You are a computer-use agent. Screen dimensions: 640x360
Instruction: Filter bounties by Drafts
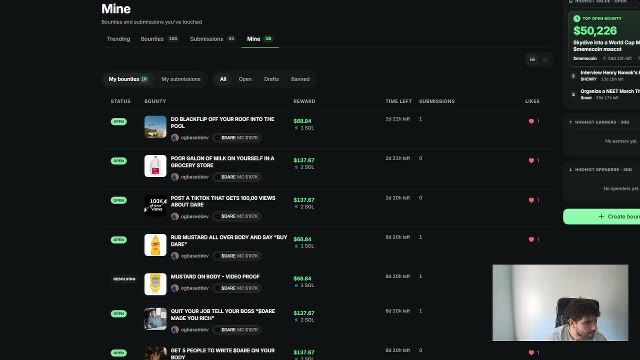(271, 79)
